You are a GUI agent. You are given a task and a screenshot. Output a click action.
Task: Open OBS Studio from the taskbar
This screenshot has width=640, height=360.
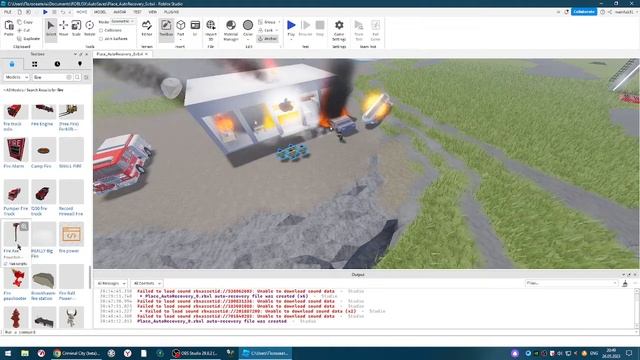point(195,353)
